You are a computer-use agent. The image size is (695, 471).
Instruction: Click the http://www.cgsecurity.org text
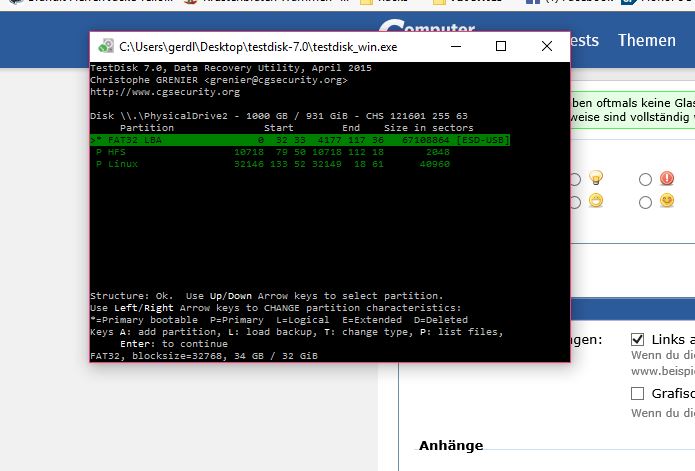(165, 92)
